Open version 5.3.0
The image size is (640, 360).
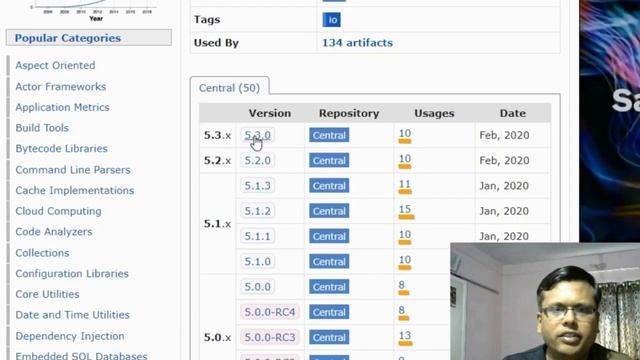point(257,135)
